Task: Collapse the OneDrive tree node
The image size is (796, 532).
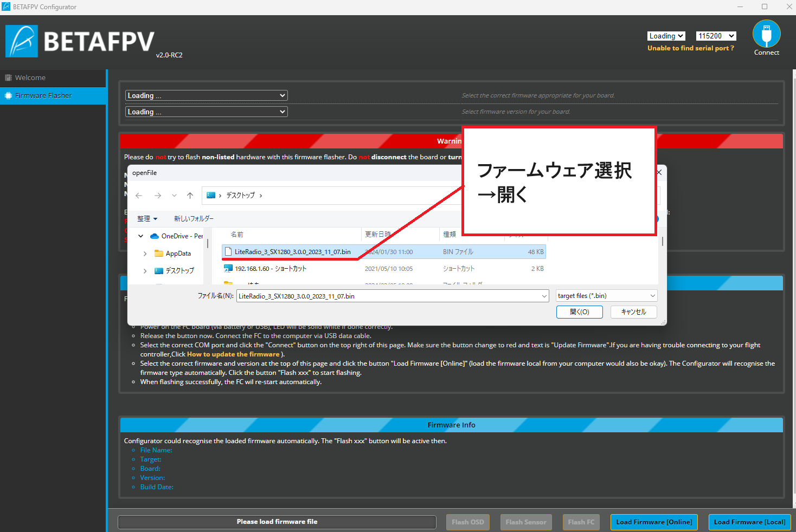Action: click(x=141, y=236)
